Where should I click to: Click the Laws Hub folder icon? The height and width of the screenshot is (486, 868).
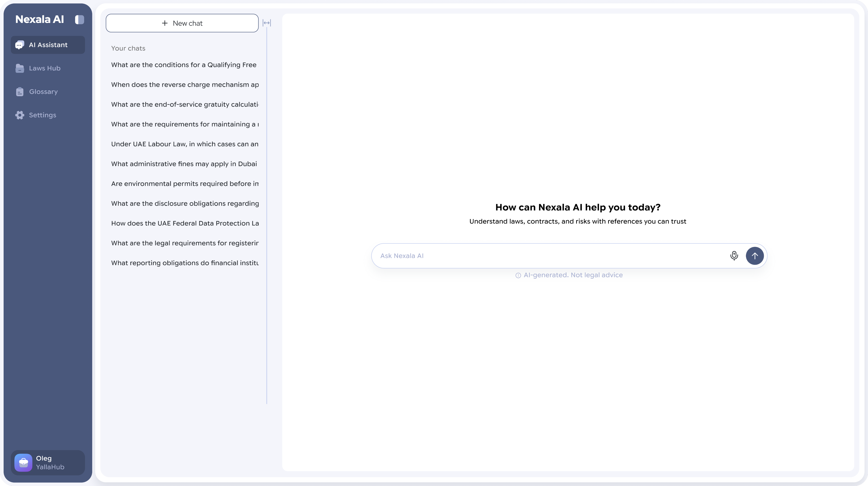coord(19,68)
